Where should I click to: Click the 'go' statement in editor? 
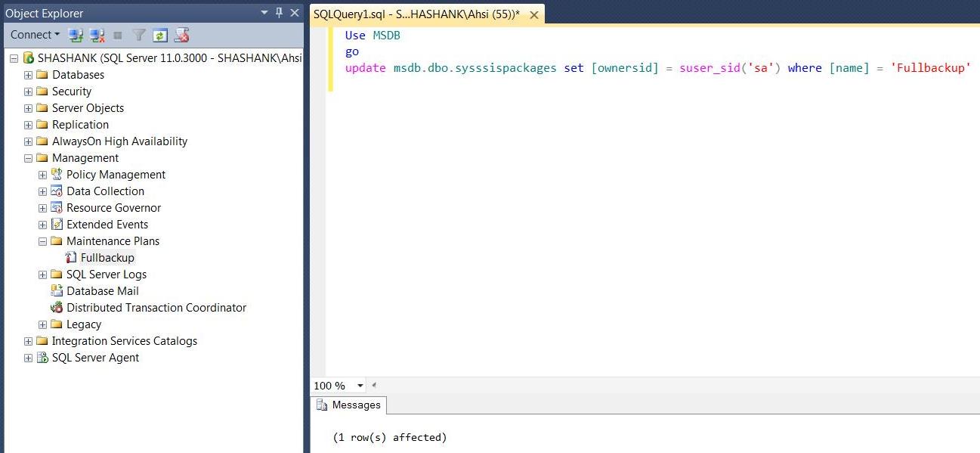click(352, 52)
